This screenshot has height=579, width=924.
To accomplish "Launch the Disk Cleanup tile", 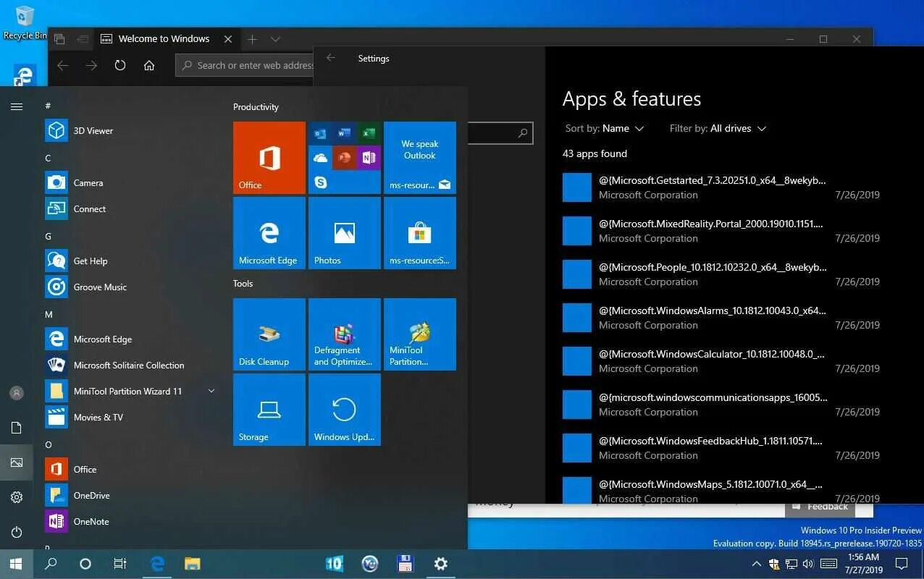I will [269, 334].
